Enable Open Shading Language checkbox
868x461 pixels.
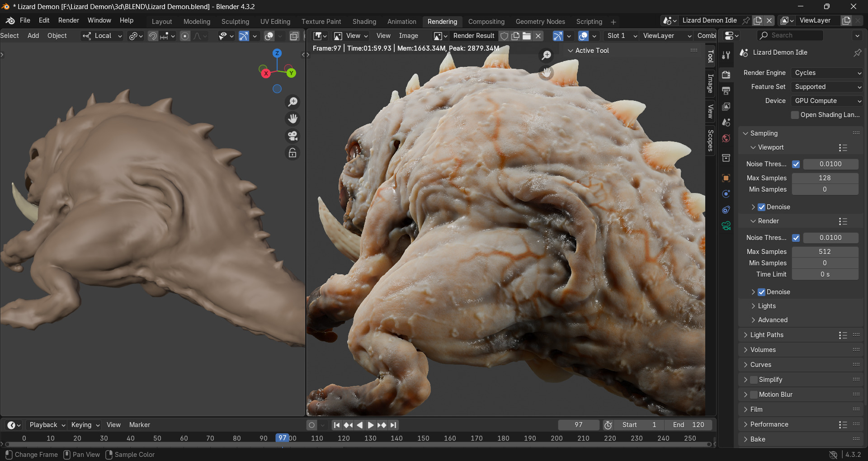tap(795, 115)
